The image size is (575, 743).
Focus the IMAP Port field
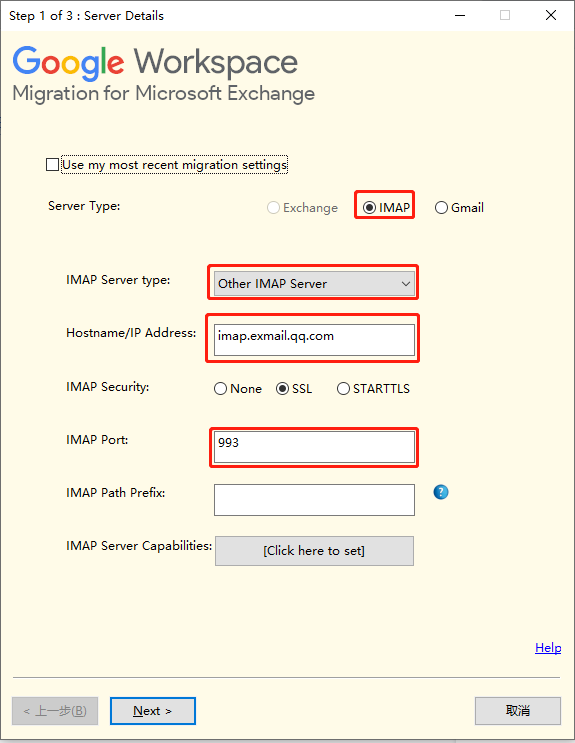pos(314,446)
